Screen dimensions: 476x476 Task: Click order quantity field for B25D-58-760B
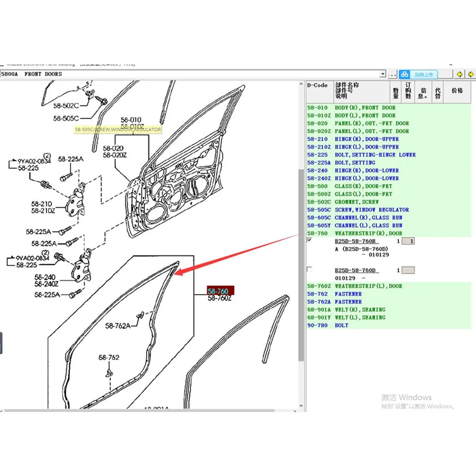pos(408,241)
